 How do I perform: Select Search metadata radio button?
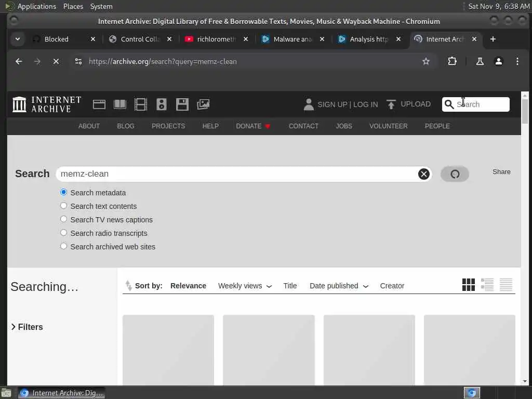coord(63,192)
